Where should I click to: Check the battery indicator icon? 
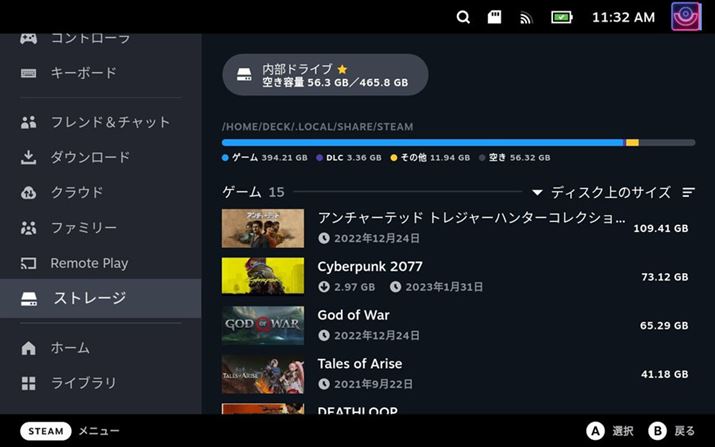561,17
